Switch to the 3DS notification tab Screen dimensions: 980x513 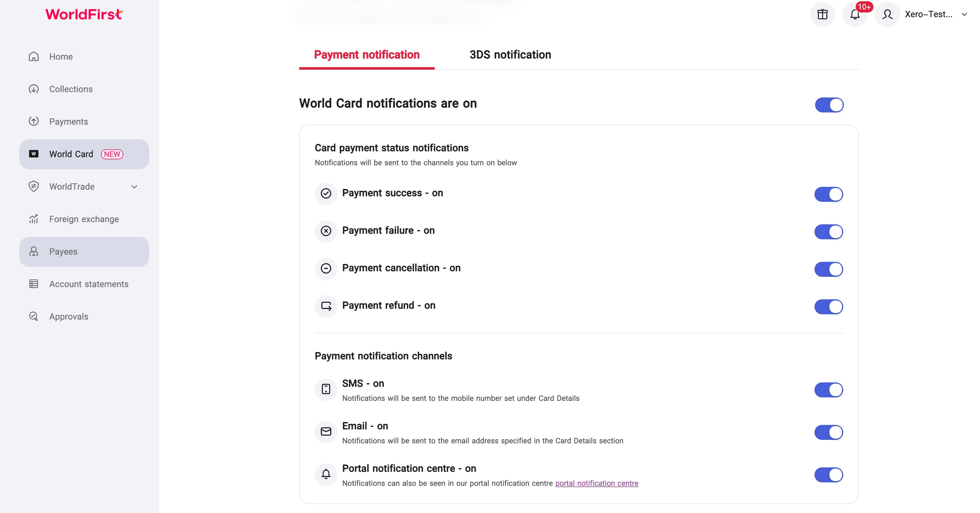pyautogui.click(x=510, y=55)
